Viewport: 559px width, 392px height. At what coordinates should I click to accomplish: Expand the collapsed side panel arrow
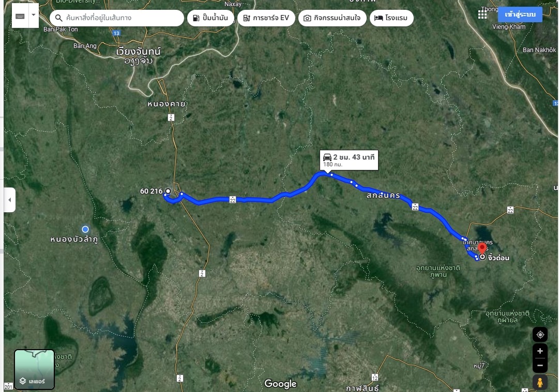pos(10,200)
